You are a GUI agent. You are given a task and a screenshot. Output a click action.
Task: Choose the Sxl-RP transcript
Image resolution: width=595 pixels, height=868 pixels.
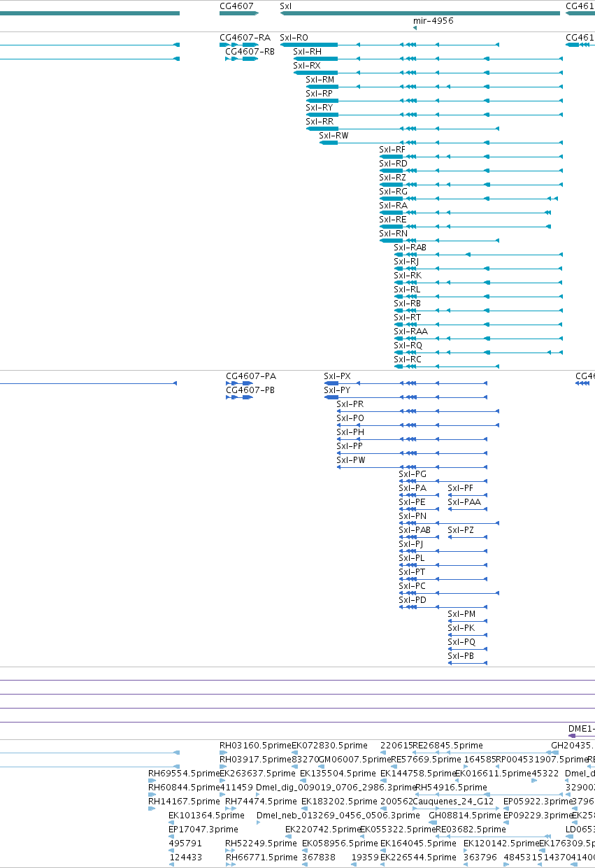pos(320,94)
